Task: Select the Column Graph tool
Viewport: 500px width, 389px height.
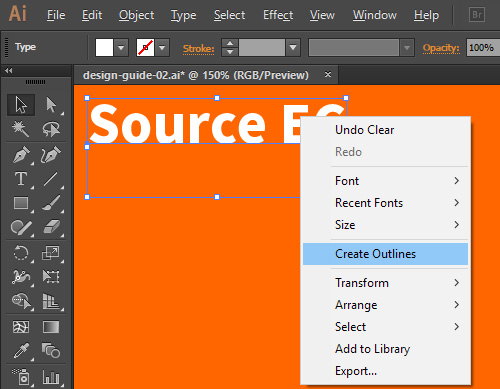Action: pyautogui.click(x=51, y=377)
